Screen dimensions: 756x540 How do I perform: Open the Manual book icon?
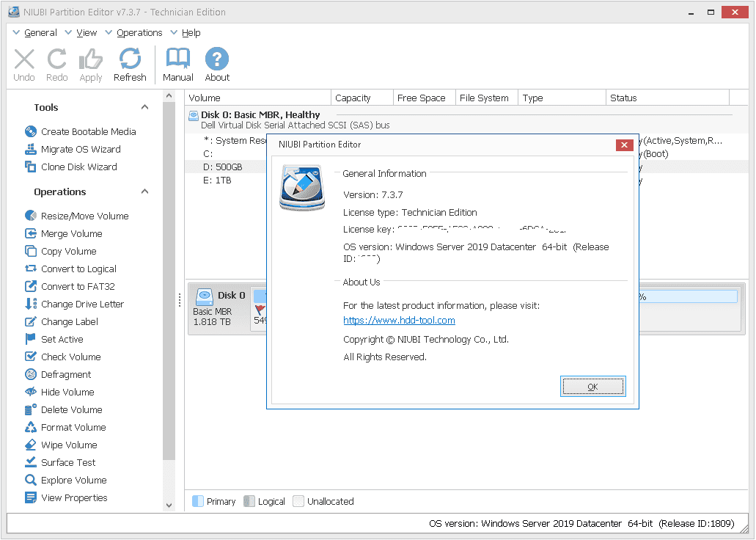pyautogui.click(x=178, y=59)
